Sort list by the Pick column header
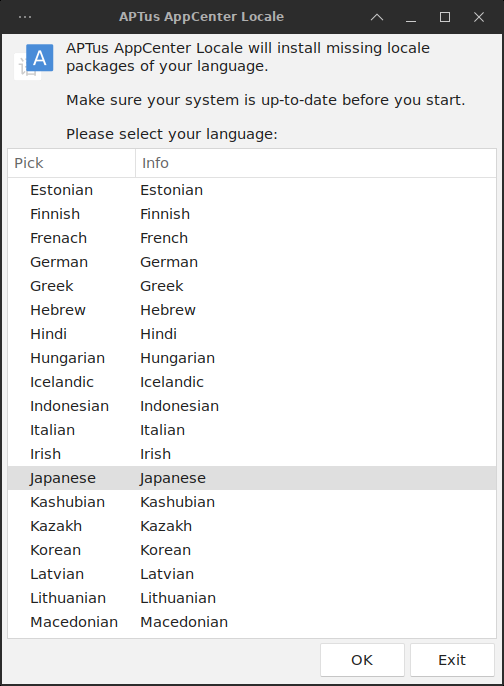This screenshot has height=686, width=504. (71, 163)
